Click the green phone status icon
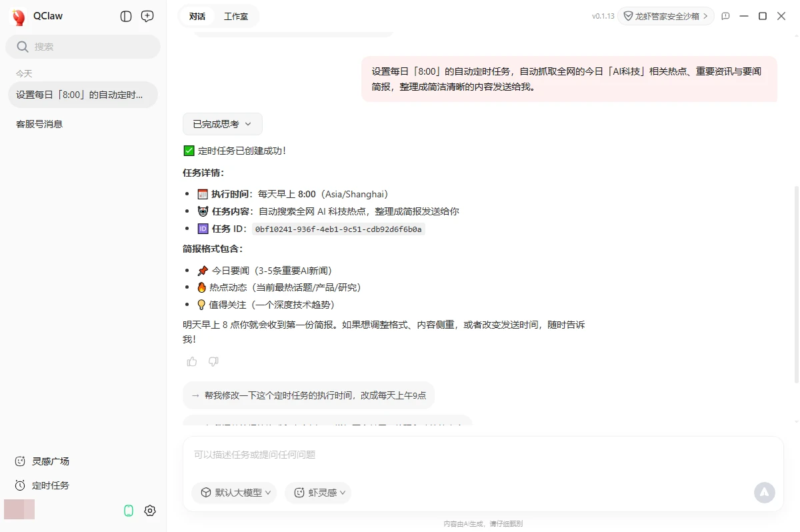Viewport: 800px width, 532px height. (x=129, y=510)
